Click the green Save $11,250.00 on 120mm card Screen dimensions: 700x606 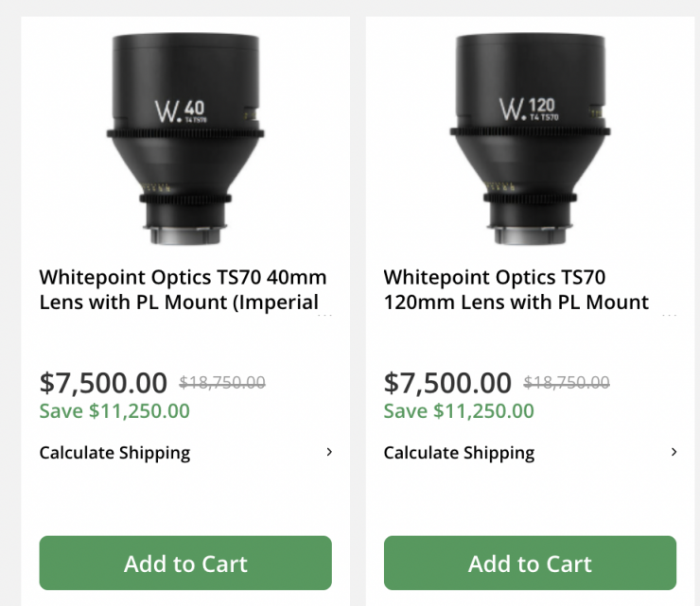[x=459, y=411]
